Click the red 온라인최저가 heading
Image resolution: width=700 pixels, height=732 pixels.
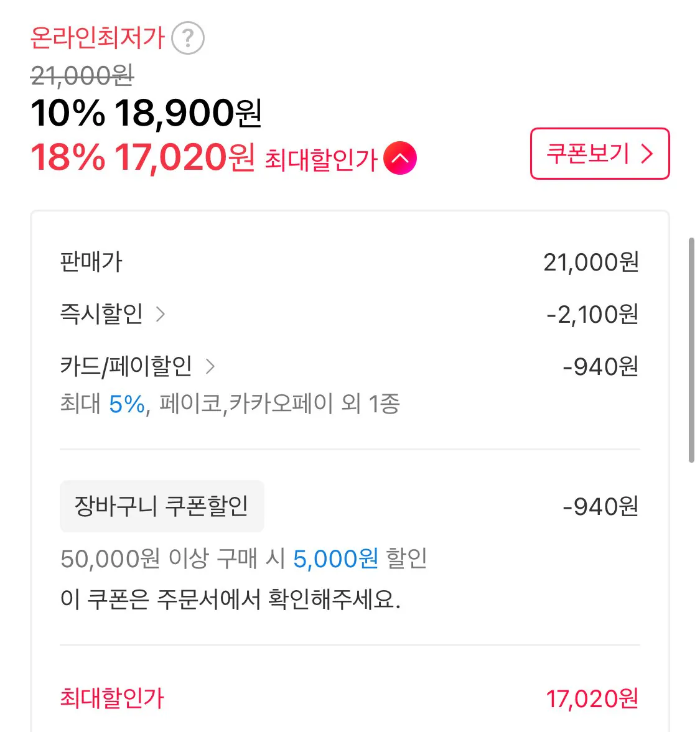tap(97, 38)
